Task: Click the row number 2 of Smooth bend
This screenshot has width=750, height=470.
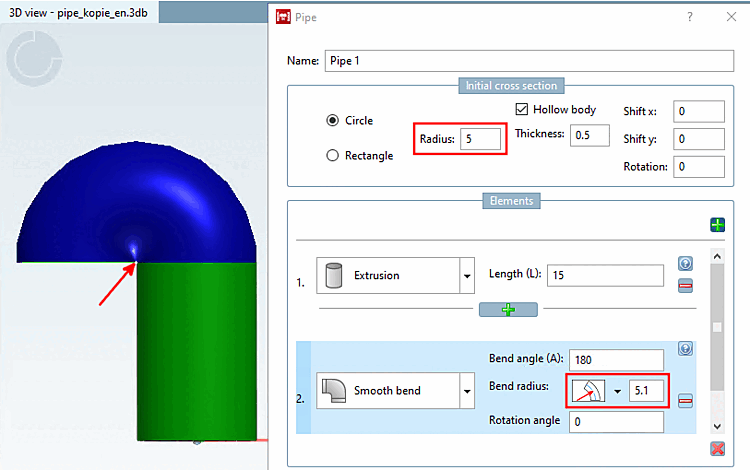Action: pos(300,399)
